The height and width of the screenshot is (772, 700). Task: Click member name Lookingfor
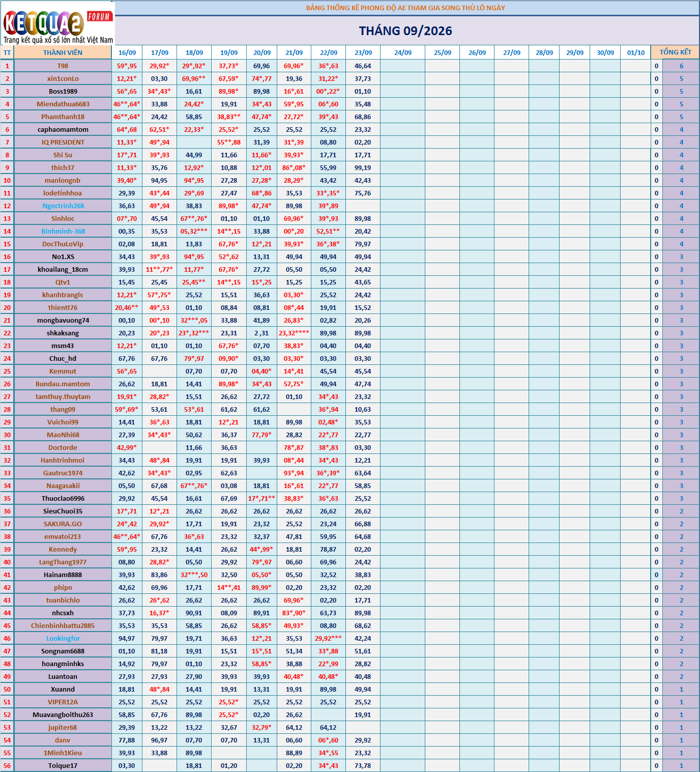pyautogui.click(x=63, y=639)
